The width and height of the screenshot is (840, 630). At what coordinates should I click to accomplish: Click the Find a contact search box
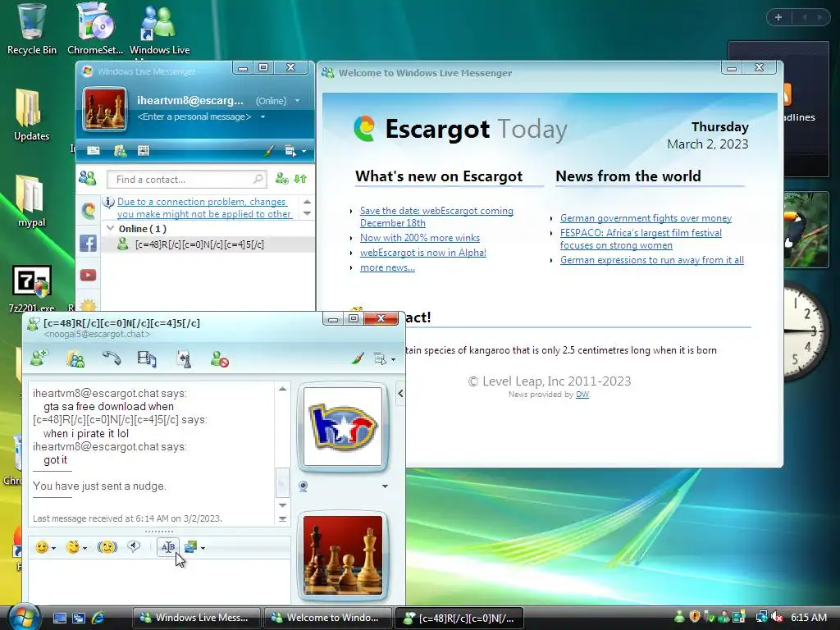pos(186,180)
